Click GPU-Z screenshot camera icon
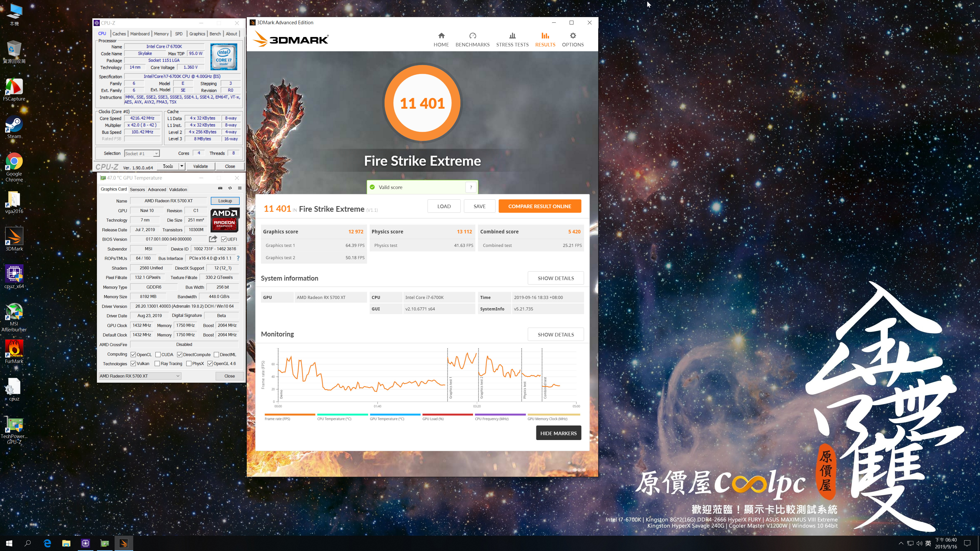 [x=220, y=188]
